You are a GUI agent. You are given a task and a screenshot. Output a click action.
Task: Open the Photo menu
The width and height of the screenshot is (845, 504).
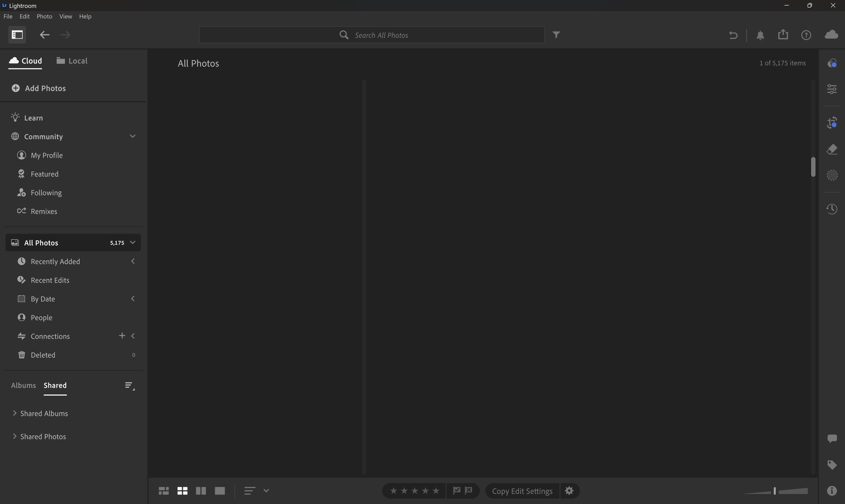point(44,16)
